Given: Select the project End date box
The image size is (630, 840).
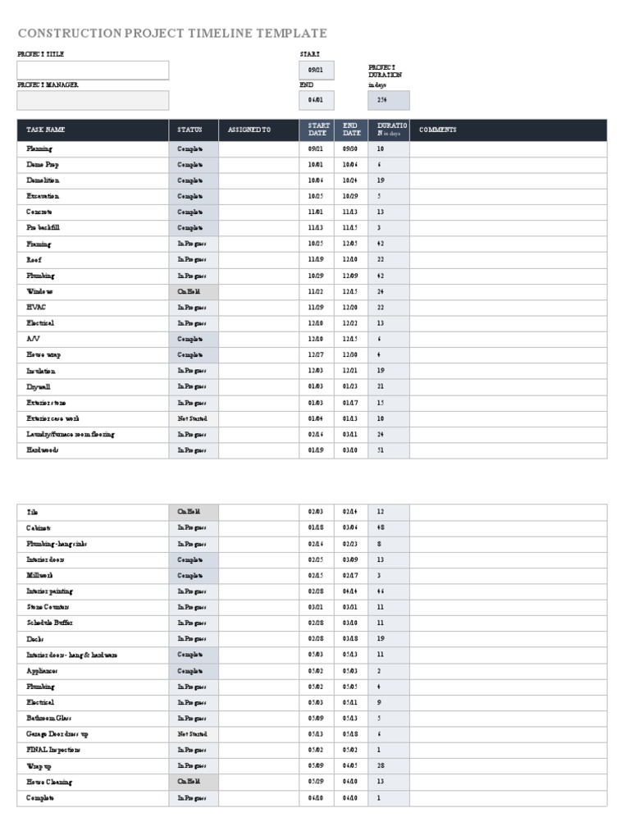Looking at the screenshot, I should coord(317,100).
